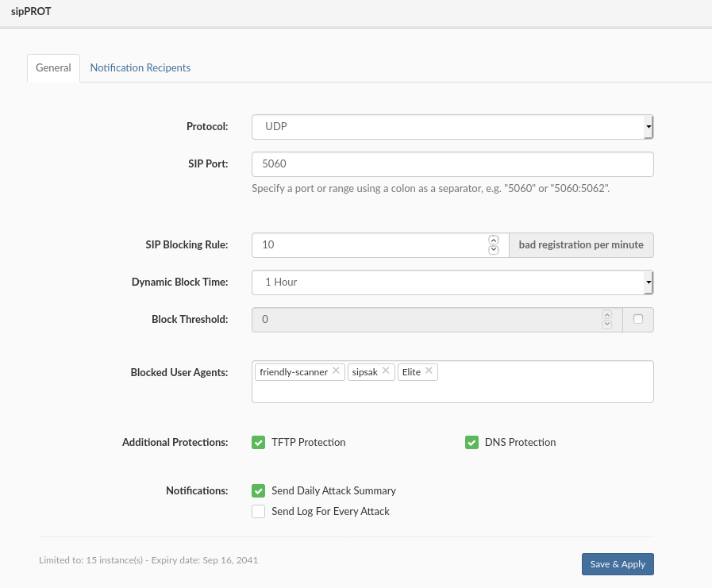712x588 pixels.
Task: Increment the Block Threshold spinner
Action: [607, 314]
